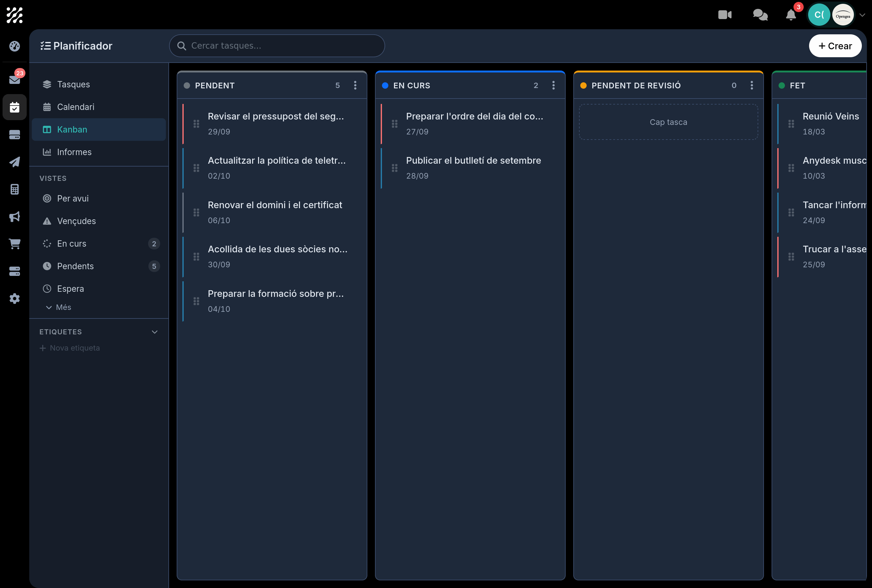Select the Kanban view
The height and width of the screenshot is (588, 872).
[x=99, y=129]
